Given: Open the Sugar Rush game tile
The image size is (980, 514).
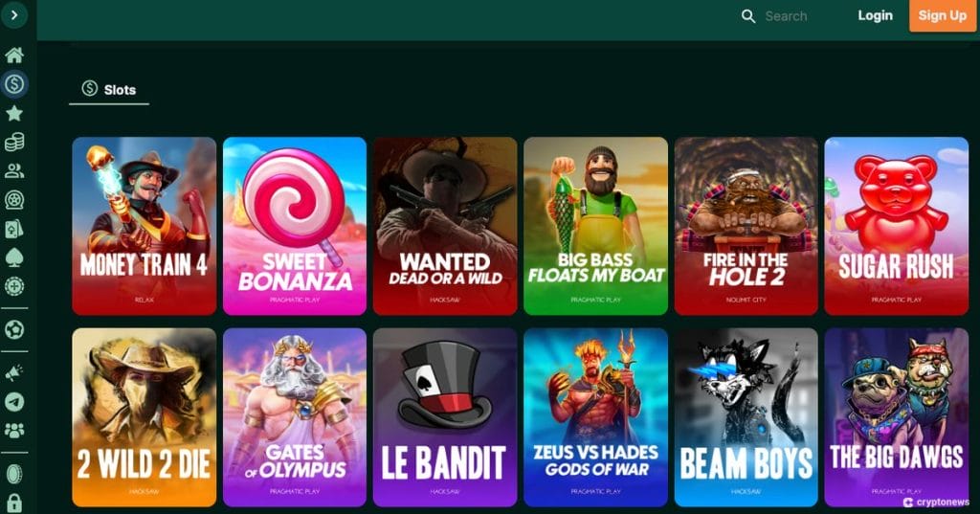Looking at the screenshot, I should click(x=896, y=226).
